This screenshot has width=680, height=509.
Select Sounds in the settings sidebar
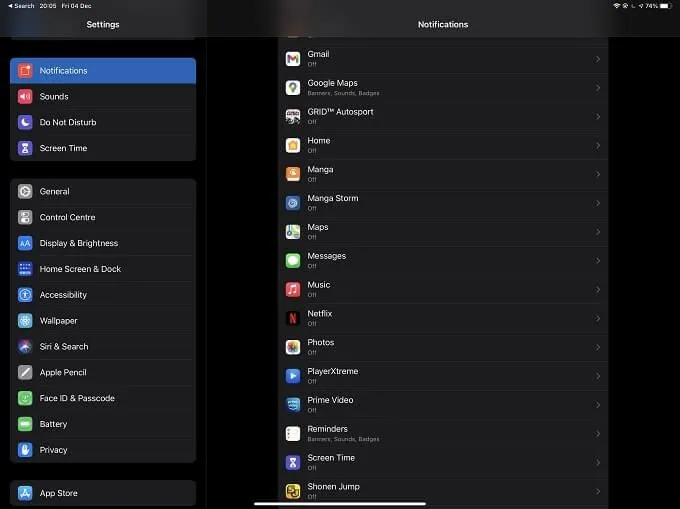pos(103,96)
